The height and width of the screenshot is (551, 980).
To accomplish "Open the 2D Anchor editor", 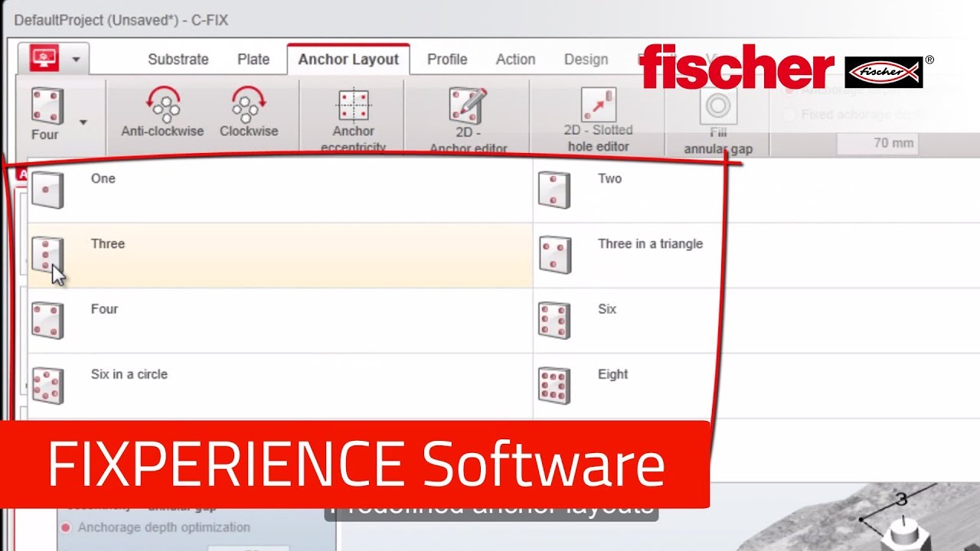I will click(x=468, y=121).
